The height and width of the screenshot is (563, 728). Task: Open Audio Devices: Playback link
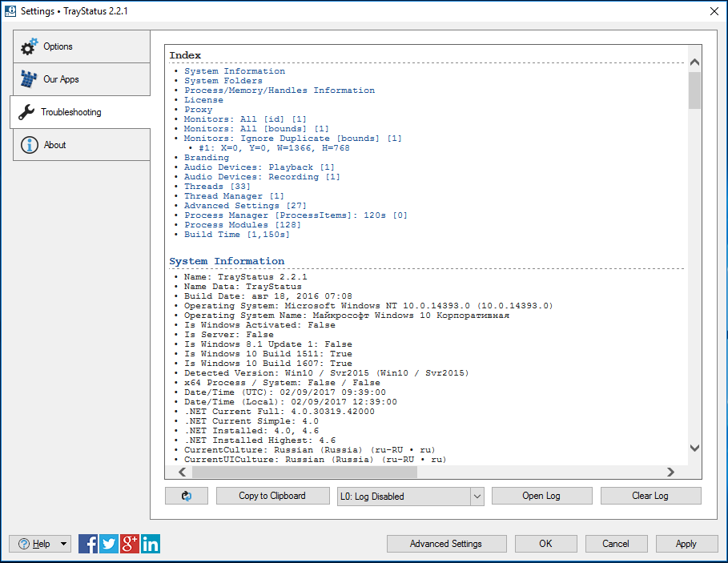click(259, 167)
